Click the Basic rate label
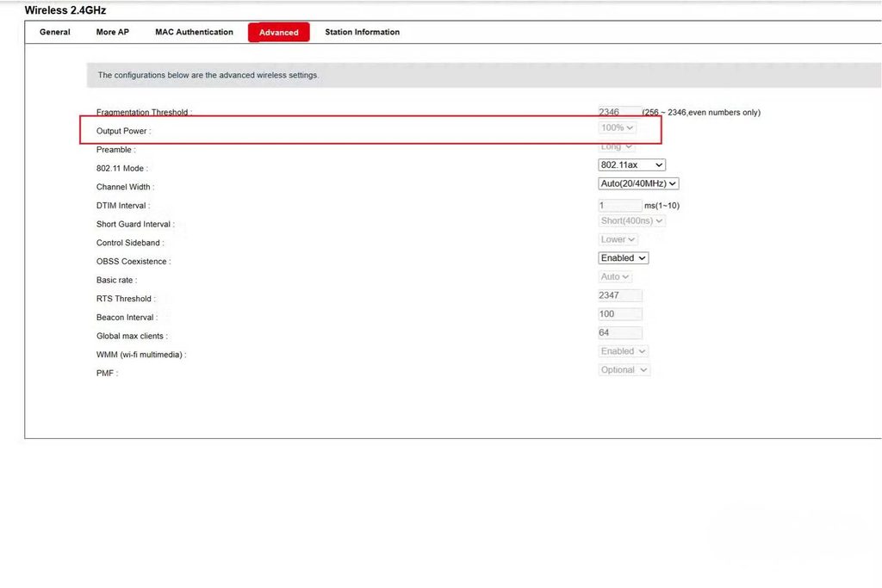 [x=116, y=280]
